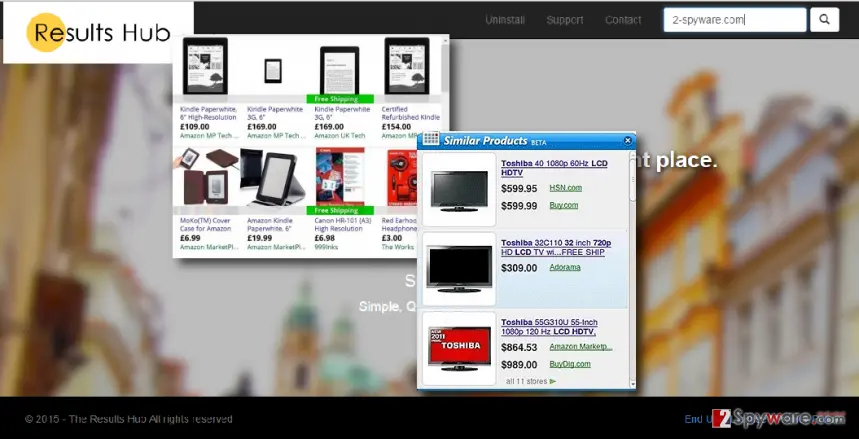Click red Toshiba 55-inch TV thumbnail

[x=459, y=349]
